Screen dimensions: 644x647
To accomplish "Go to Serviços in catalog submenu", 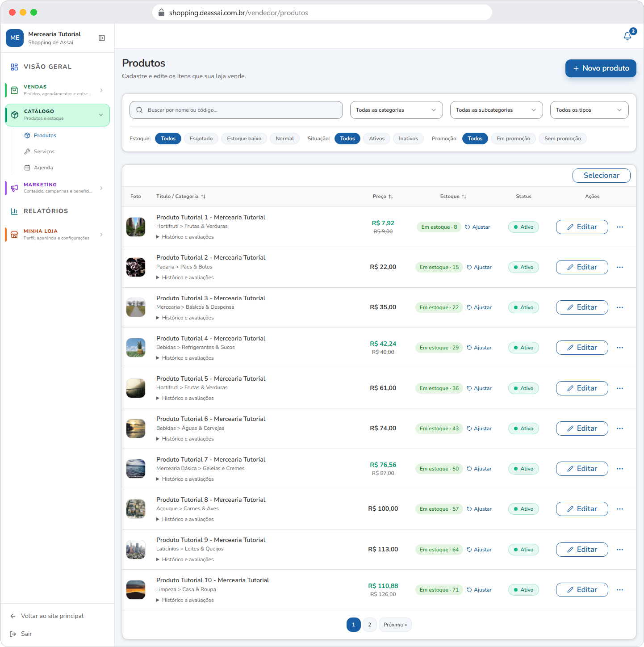I will click(x=44, y=151).
